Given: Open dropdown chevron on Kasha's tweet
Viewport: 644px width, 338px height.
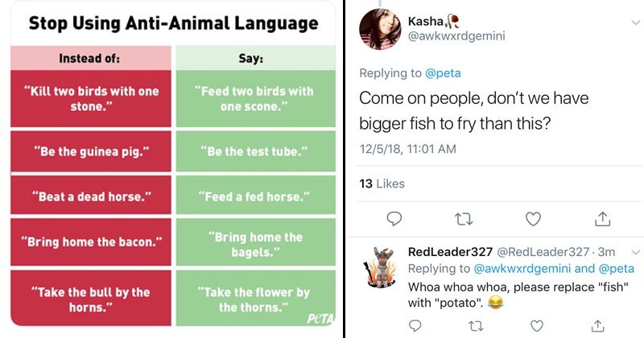Looking at the screenshot, I should 636,23.
